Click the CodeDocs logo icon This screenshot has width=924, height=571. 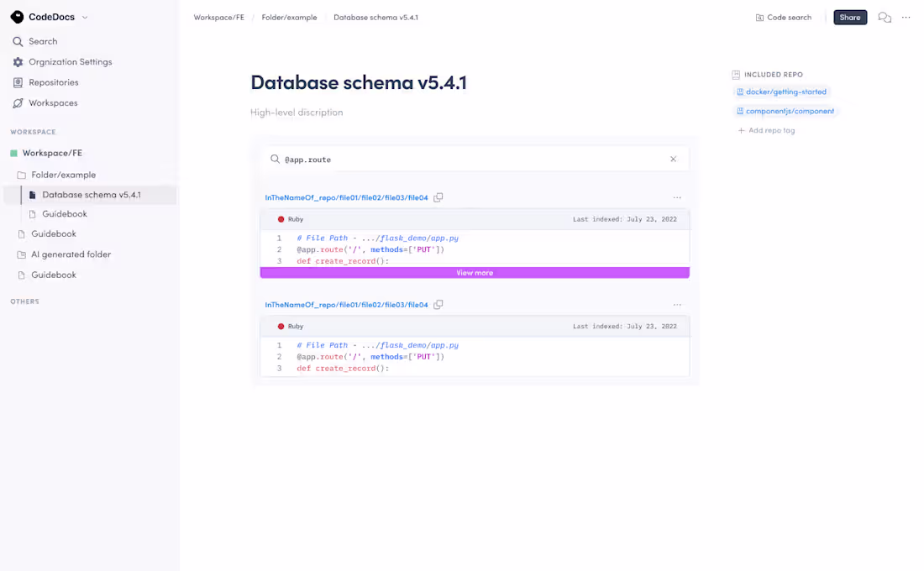tap(17, 16)
